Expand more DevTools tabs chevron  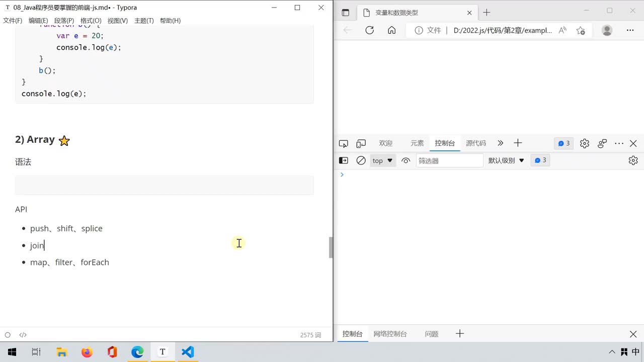click(x=501, y=143)
